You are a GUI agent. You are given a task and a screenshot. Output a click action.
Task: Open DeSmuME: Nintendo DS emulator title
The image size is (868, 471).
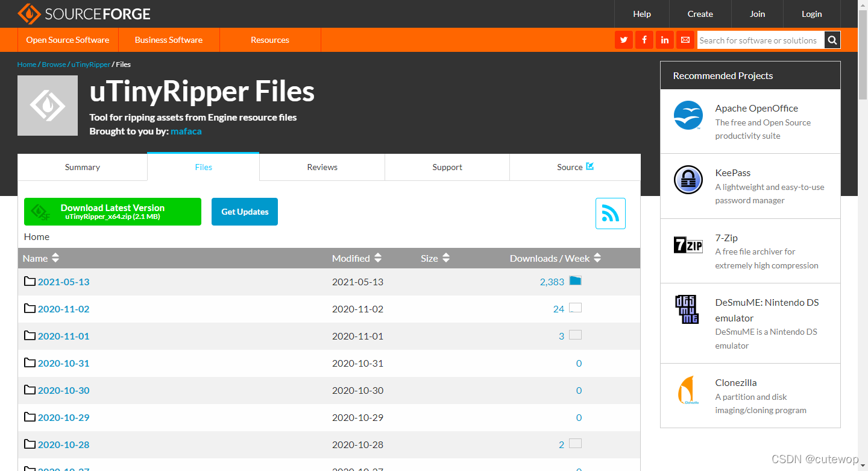pyautogui.click(x=767, y=310)
